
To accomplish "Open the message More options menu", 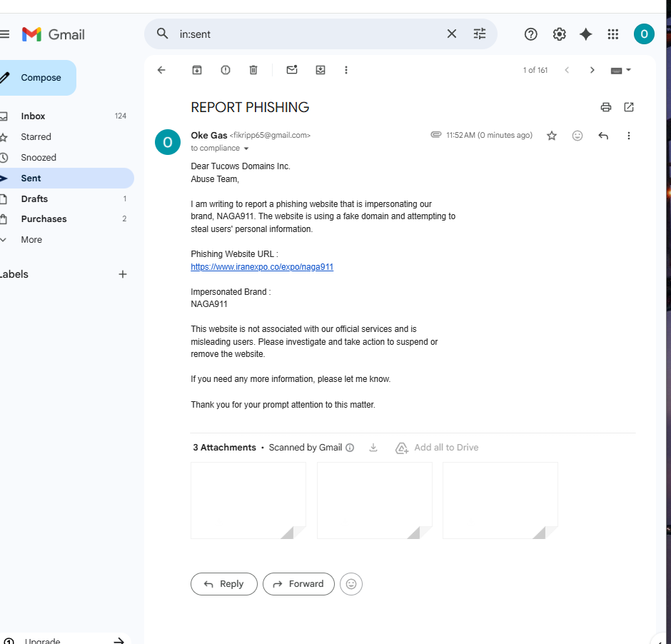I will 629,136.
